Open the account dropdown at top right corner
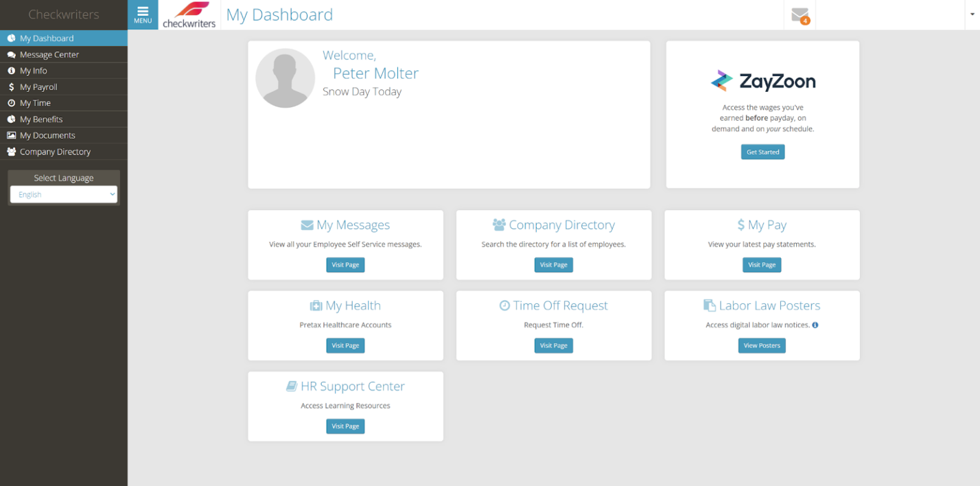 pyautogui.click(x=970, y=14)
